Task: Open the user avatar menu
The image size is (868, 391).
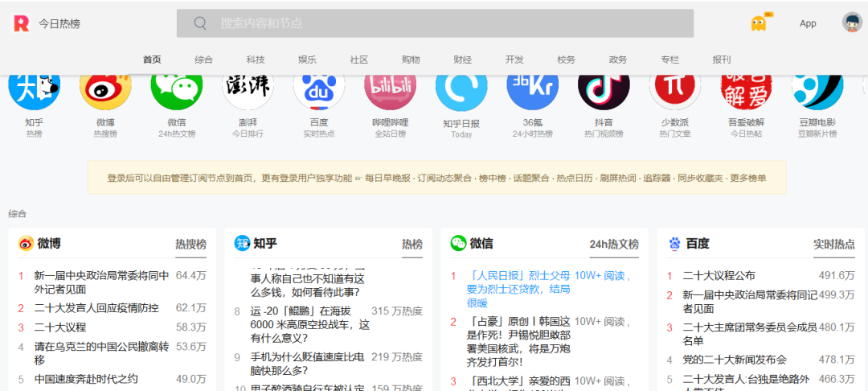Action: (x=852, y=23)
